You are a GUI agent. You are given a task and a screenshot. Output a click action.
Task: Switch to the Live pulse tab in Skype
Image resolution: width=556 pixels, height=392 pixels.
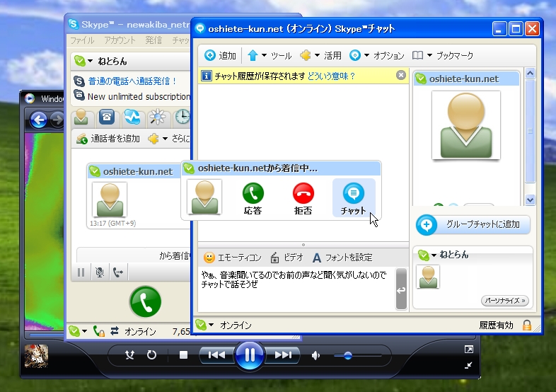[x=132, y=117]
